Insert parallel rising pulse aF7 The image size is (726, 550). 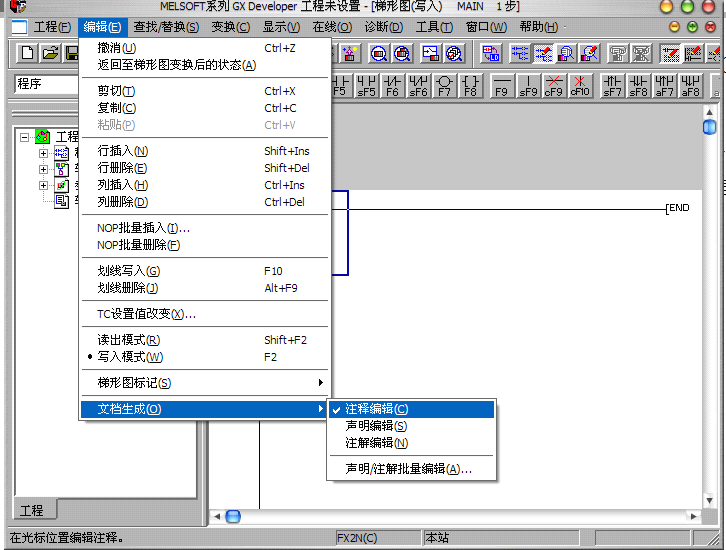[664, 86]
